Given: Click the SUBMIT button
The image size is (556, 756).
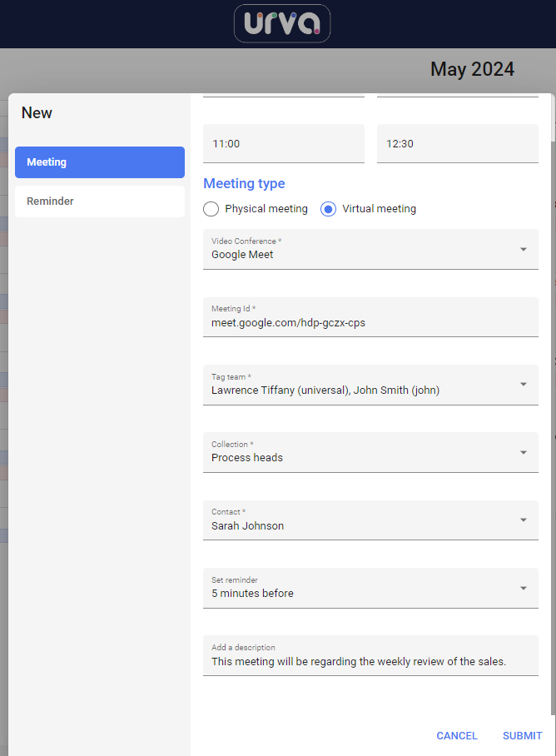Looking at the screenshot, I should pos(522,736).
